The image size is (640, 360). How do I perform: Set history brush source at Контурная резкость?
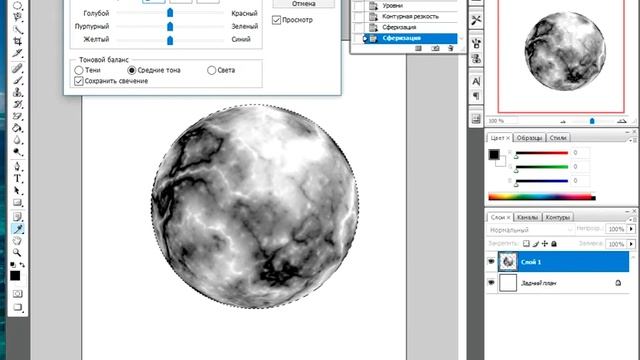tap(358, 17)
